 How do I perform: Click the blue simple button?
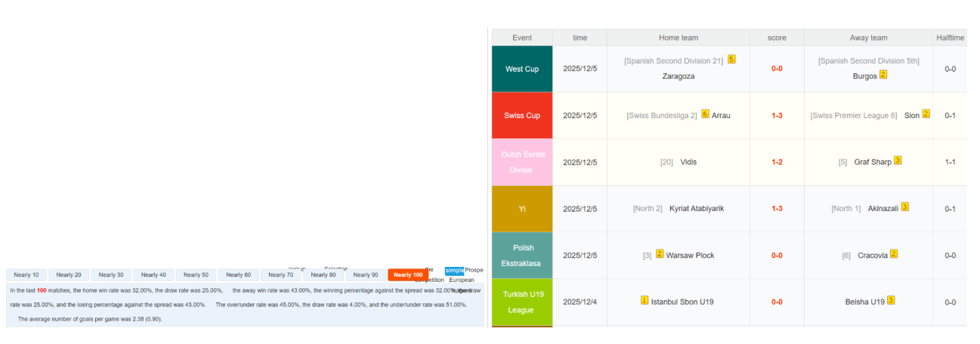click(x=454, y=271)
